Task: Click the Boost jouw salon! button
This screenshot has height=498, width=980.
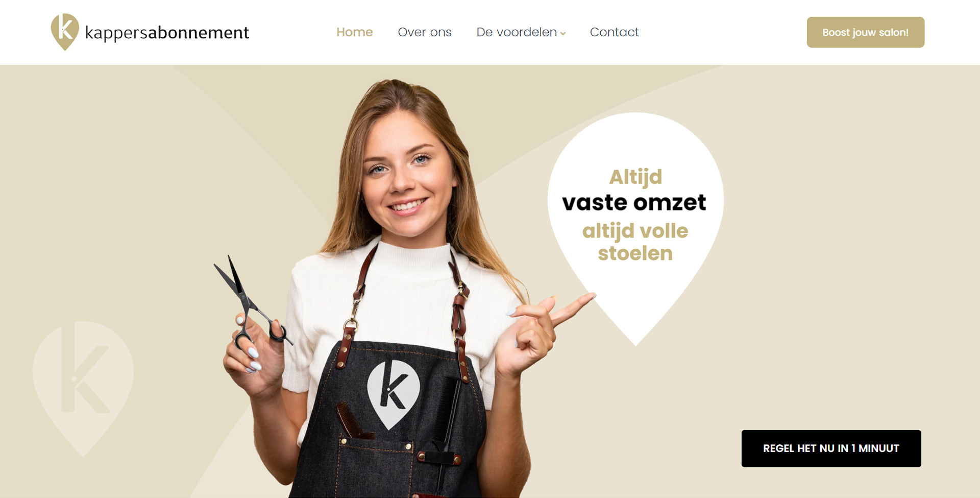Action: tap(865, 32)
